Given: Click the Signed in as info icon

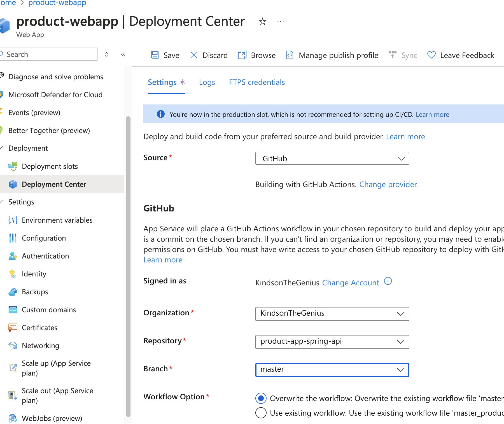Looking at the screenshot, I should click(388, 281).
